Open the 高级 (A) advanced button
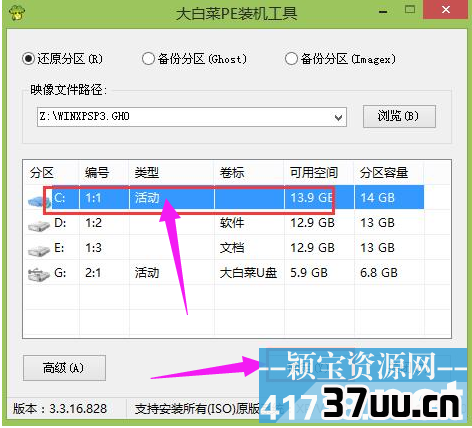Image resolution: width=472 pixels, height=428 pixels. [64, 368]
